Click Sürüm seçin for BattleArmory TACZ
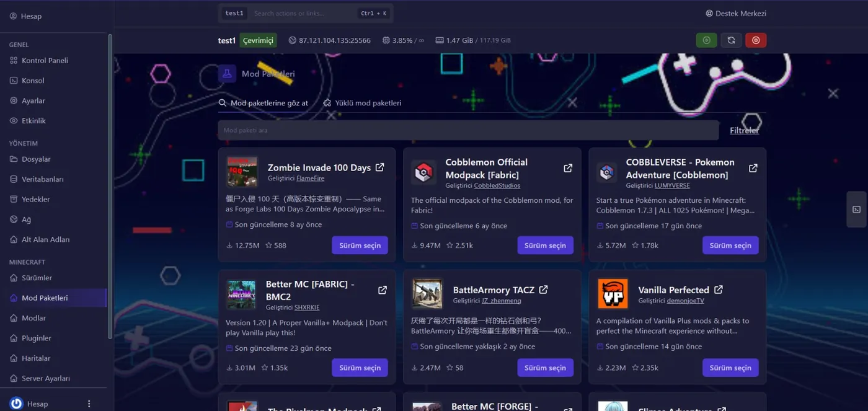This screenshot has width=868, height=411. pyautogui.click(x=545, y=368)
